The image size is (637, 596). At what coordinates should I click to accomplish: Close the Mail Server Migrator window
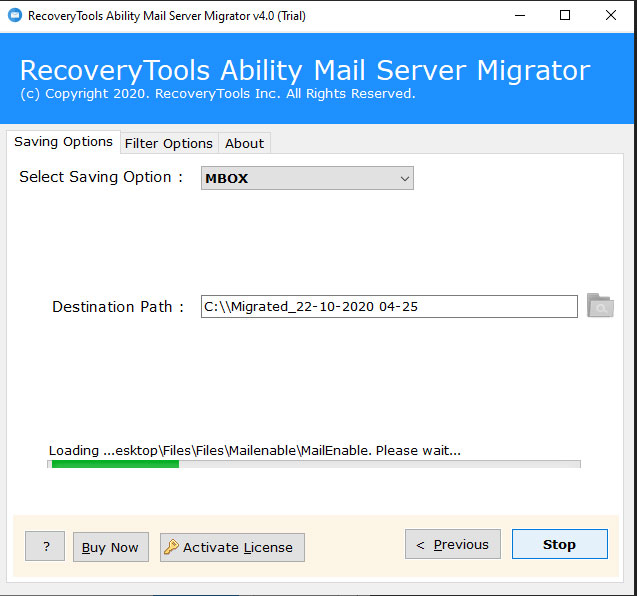(612, 16)
